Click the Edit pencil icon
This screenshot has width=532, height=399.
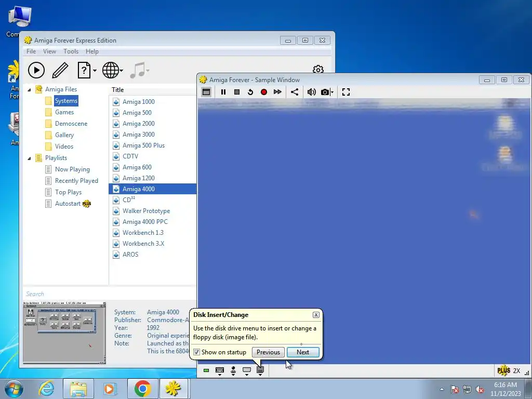[60, 70]
